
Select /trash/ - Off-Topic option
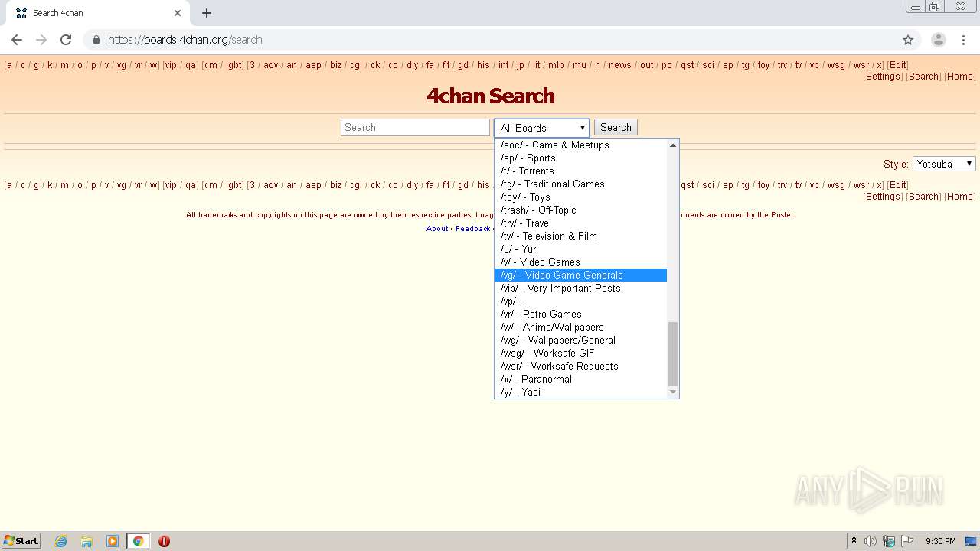click(x=580, y=210)
